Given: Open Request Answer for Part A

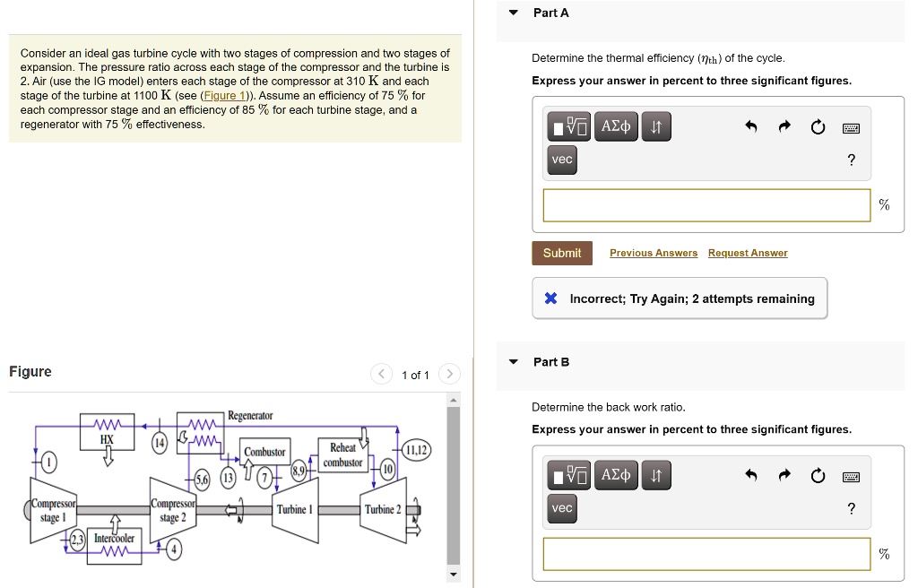Looking at the screenshot, I should point(748,253).
